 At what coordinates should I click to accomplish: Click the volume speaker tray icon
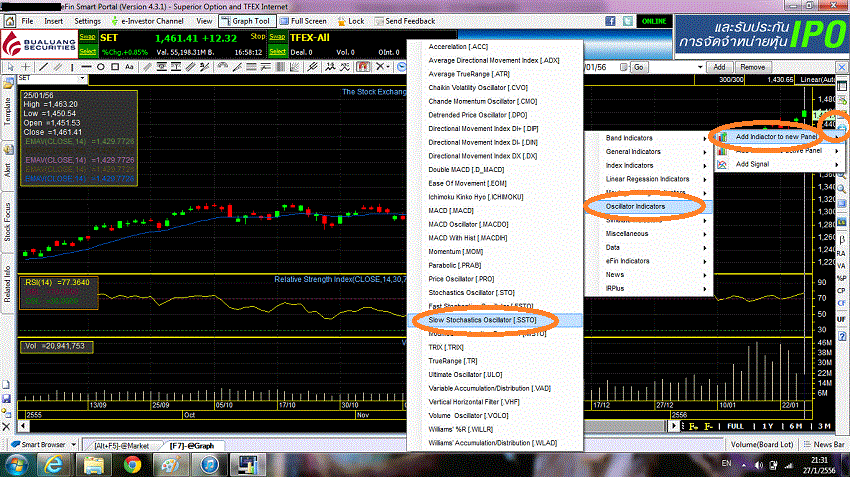(x=759, y=465)
